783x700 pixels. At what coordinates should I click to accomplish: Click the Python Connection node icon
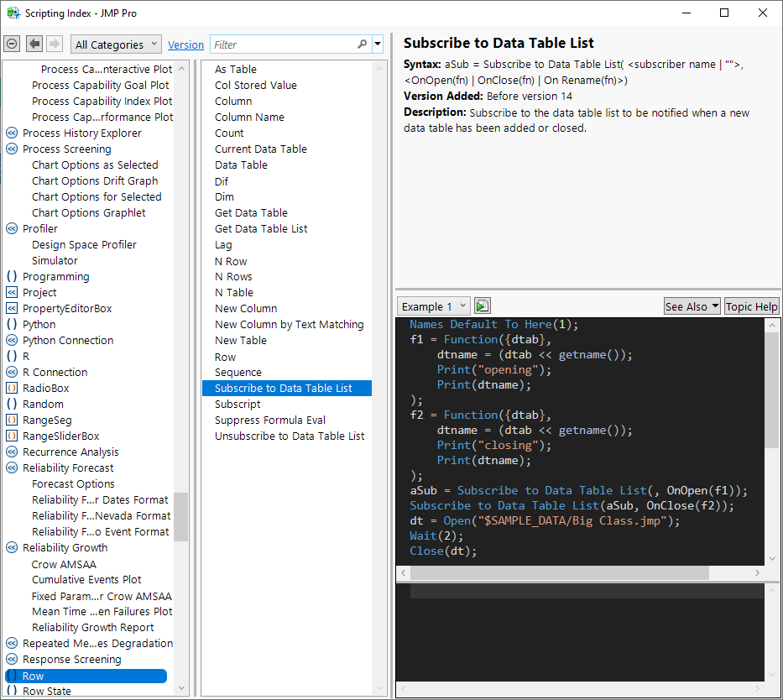[x=12, y=340]
